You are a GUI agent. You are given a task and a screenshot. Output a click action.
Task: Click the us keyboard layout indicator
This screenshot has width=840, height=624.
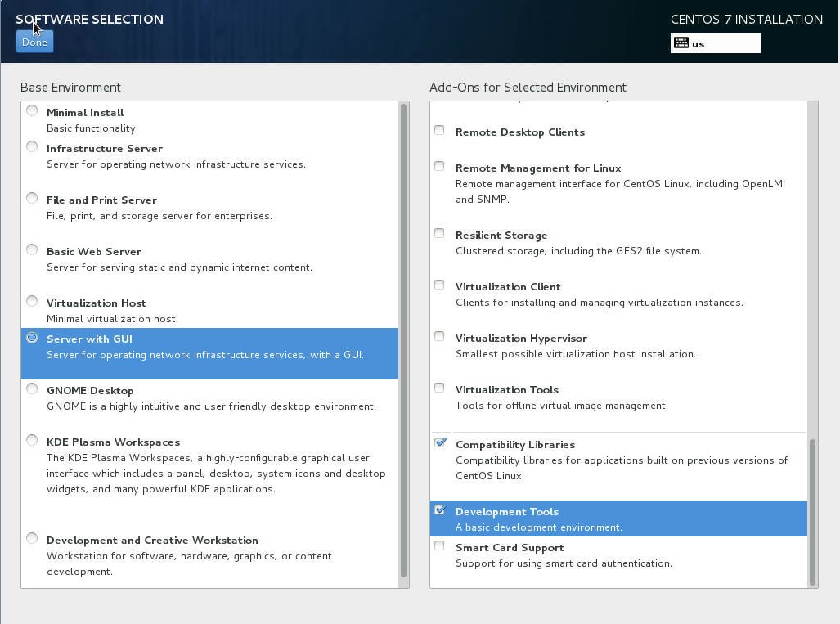click(x=715, y=43)
